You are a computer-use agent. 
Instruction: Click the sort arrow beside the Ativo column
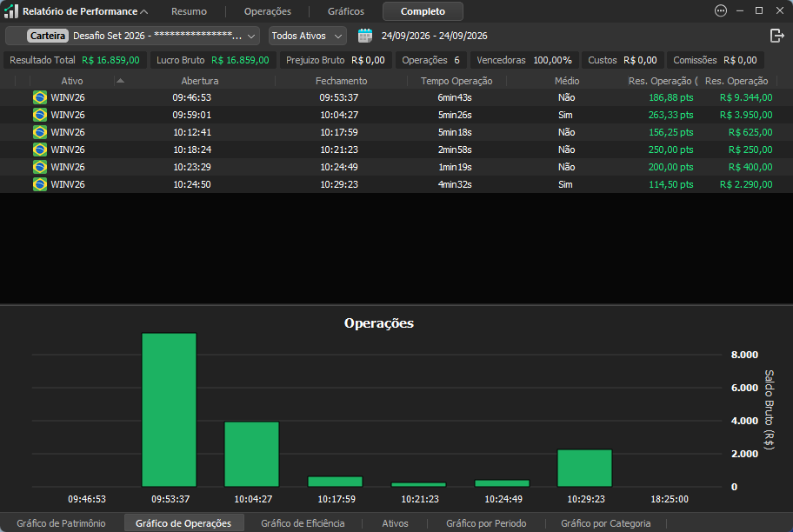point(120,80)
